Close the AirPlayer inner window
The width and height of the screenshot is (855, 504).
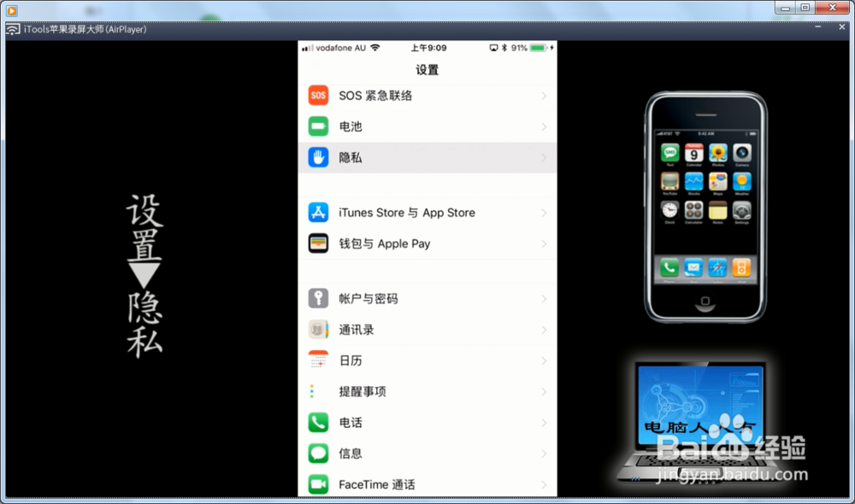(842, 26)
